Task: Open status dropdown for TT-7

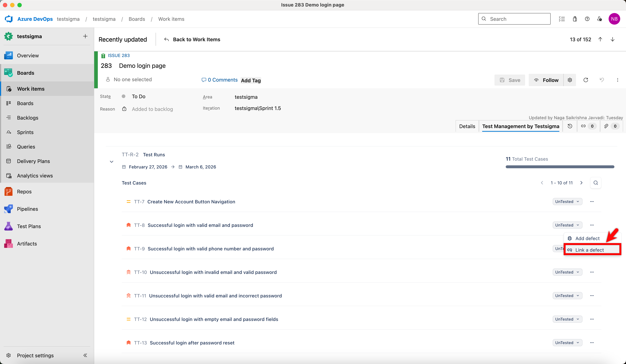Action: [567, 202]
